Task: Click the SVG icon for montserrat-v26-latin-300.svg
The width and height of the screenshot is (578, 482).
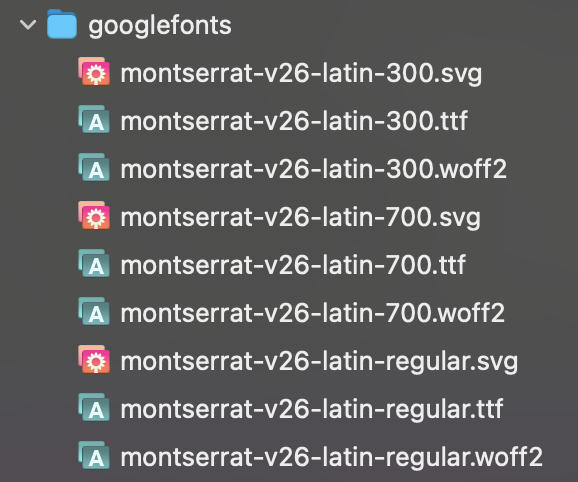Action: click(x=94, y=71)
